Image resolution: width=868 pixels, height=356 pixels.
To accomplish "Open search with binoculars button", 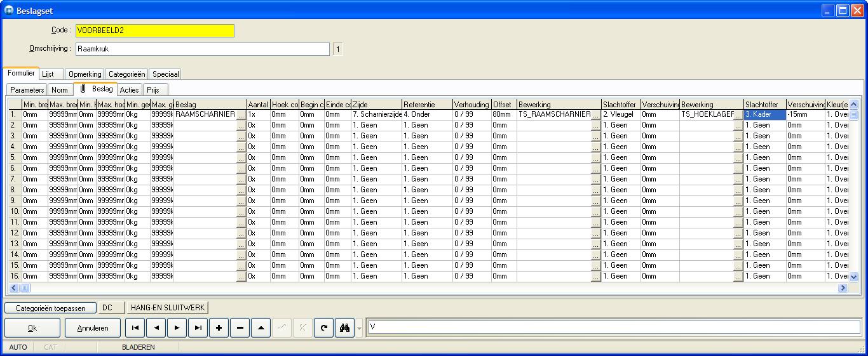I will pos(344,328).
